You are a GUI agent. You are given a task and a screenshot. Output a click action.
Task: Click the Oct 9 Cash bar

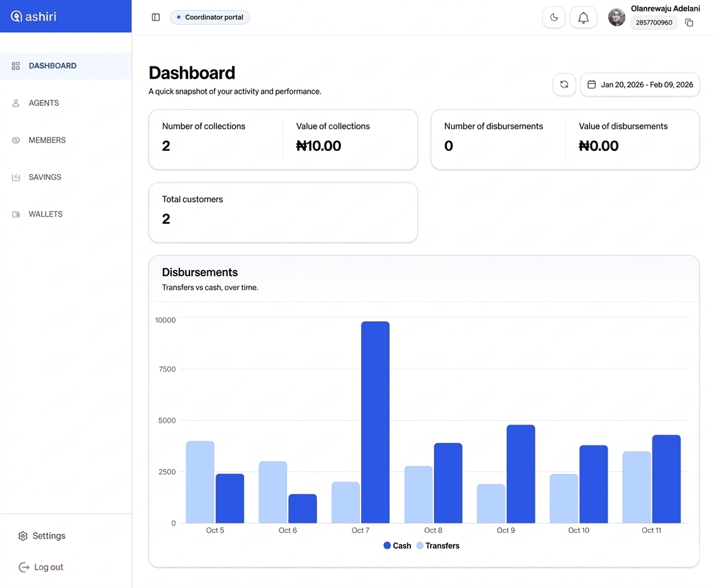(521, 474)
